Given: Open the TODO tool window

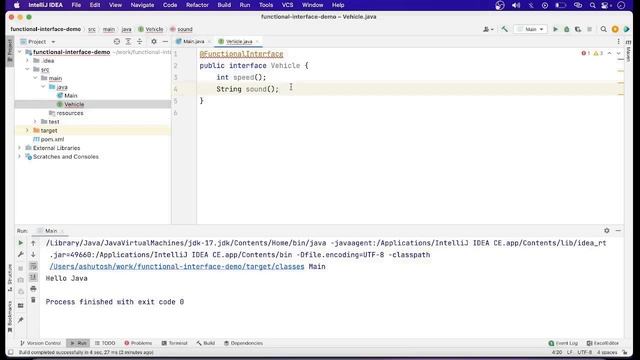Looking at the screenshot, I should (x=105, y=343).
